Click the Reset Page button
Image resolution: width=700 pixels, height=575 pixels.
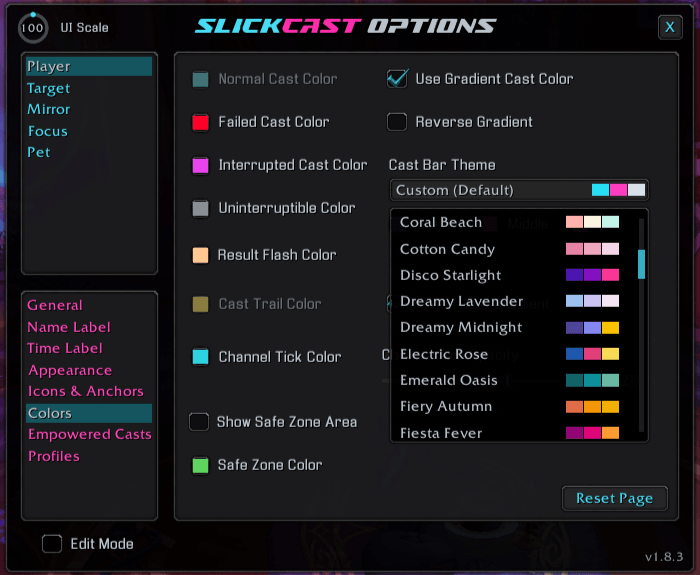[615, 498]
